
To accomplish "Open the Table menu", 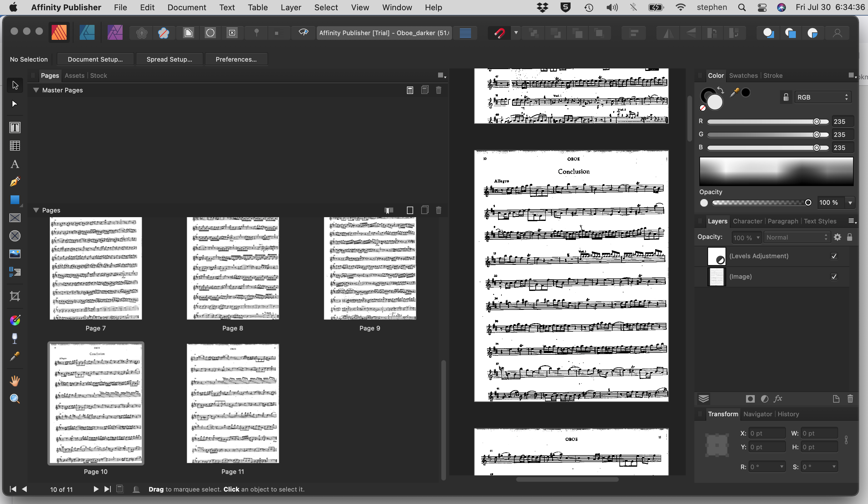I will [258, 7].
